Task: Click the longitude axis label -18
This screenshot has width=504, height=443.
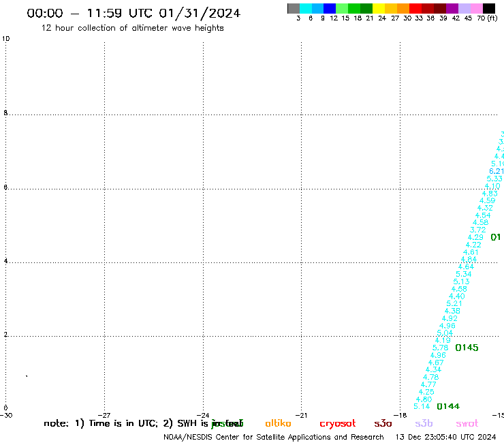Action: pos(400,416)
